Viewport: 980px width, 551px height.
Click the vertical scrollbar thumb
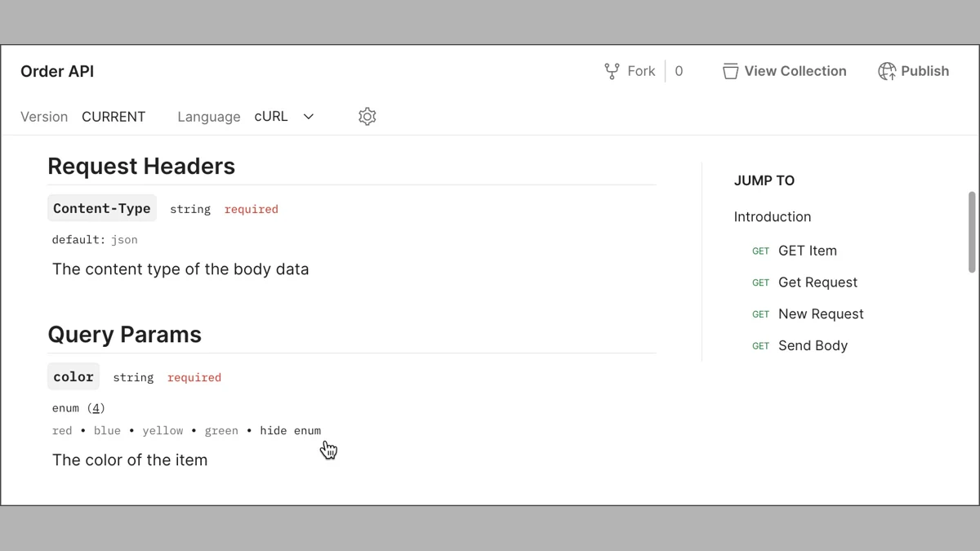pos(972,233)
